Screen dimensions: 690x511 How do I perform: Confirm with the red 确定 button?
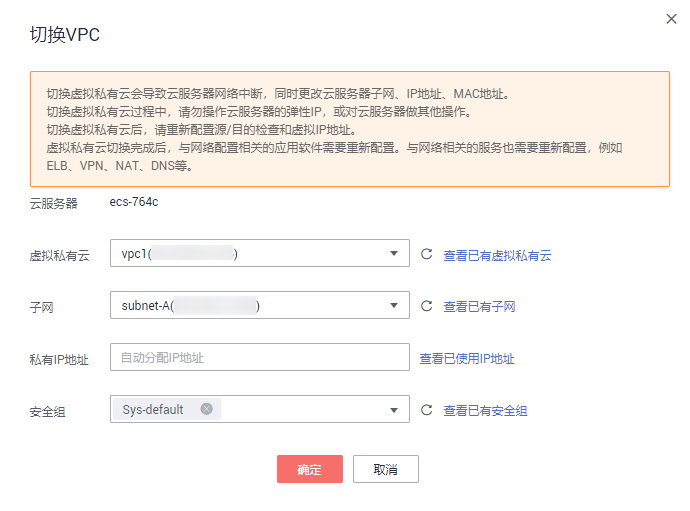pos(310,469)
